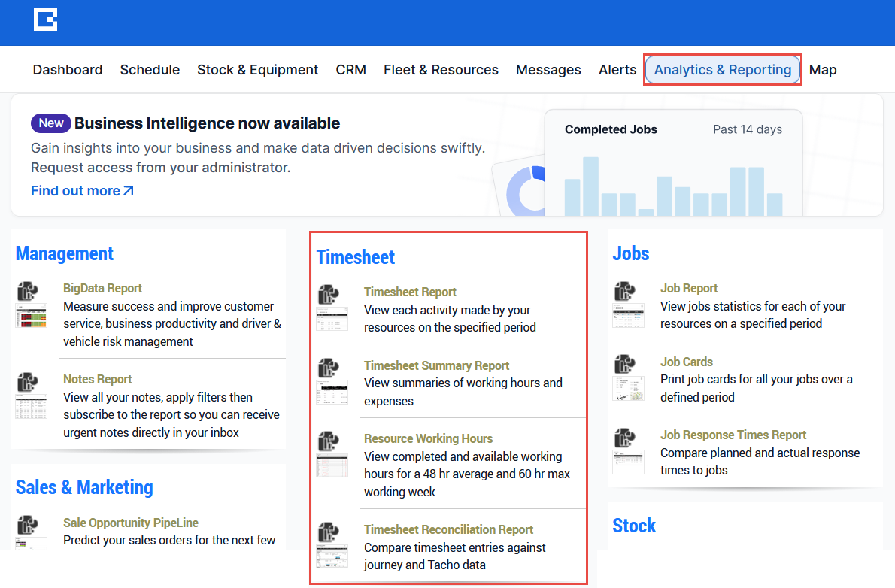
Task: Click the Job Cards icon
Action: click(x=628, y=377)
